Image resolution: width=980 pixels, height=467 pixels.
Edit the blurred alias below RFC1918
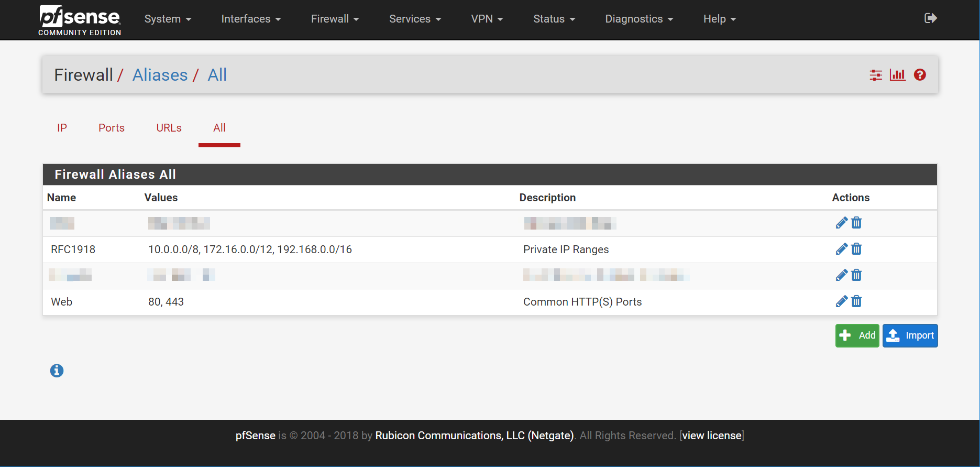(x=842, y=275)
